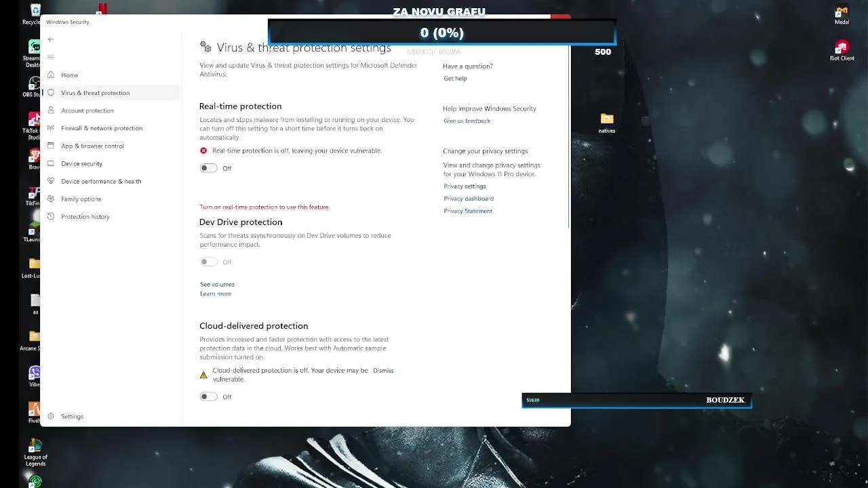Open Device performance & health section
The width and height of the screenshot is (868, 488).
pyautogui.click(x=110, y=181)
